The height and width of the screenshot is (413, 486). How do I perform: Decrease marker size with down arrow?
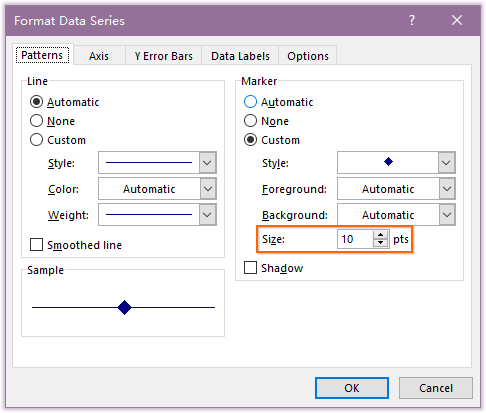[380, 243]
